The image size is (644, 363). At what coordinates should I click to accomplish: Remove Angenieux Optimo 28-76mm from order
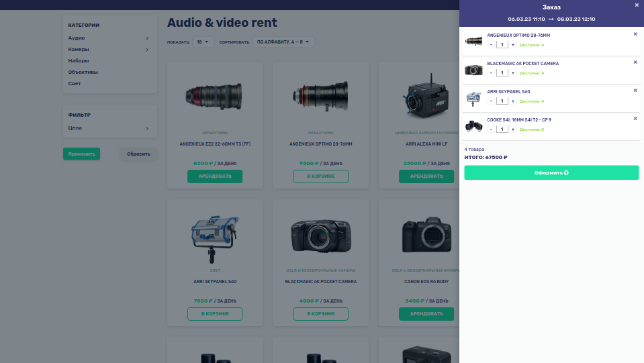635,34
